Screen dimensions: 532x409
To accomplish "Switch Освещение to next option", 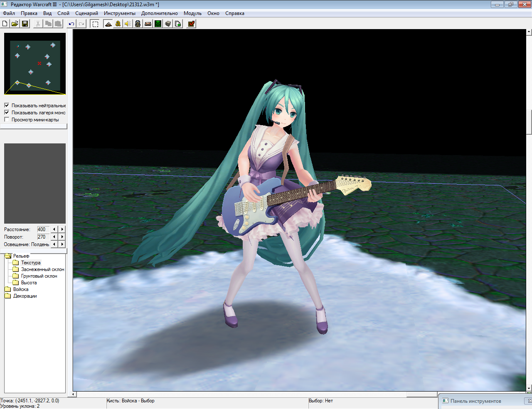I will (x=62, y=244).
